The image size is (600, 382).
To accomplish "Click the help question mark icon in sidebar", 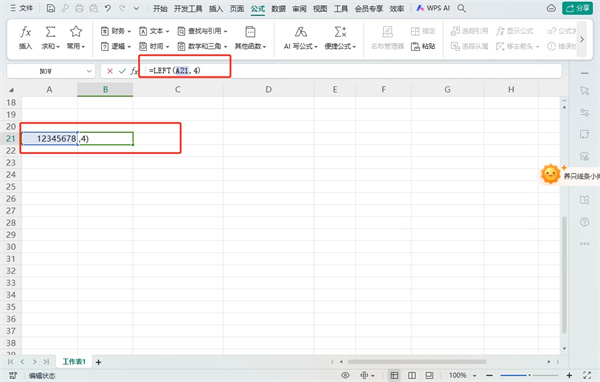I will pos(584,222).
